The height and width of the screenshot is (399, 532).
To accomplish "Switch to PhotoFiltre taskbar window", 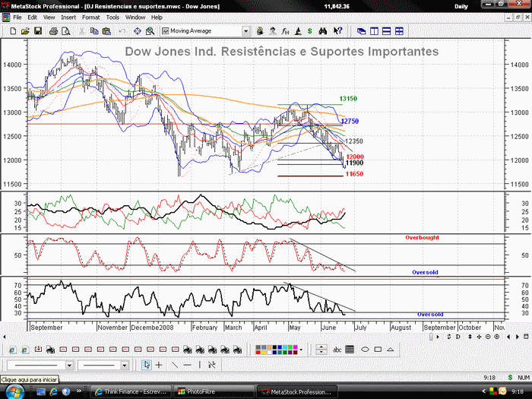I will tap(214, 391).
